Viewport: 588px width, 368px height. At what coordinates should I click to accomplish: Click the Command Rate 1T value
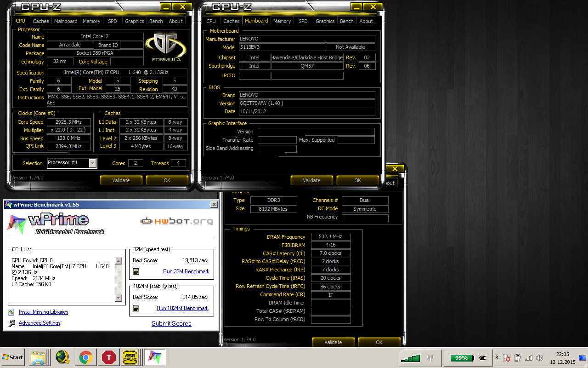[331, 295]
